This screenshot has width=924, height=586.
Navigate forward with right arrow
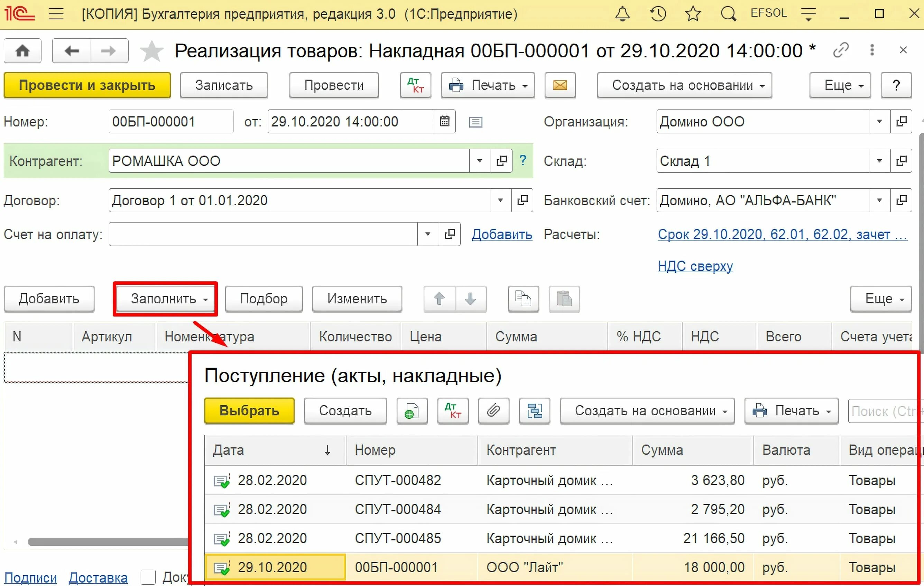pyautogui.click(x=109, y=51)
